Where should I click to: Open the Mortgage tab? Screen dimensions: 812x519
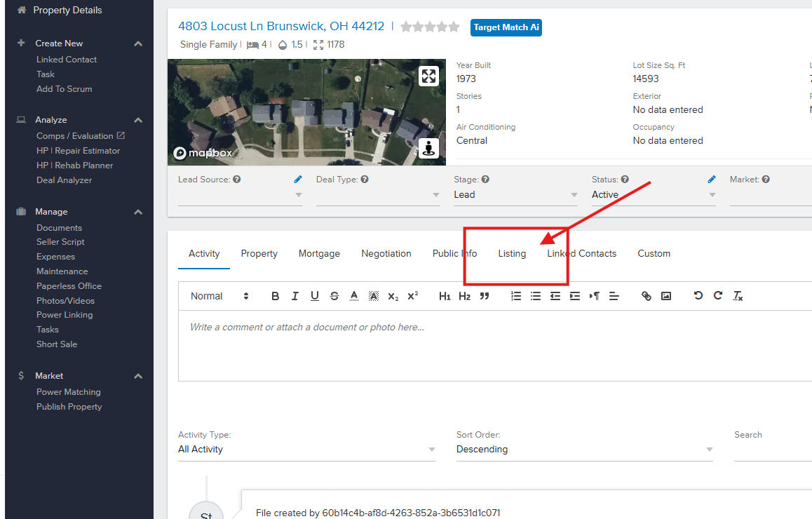[x=319, y=254]
